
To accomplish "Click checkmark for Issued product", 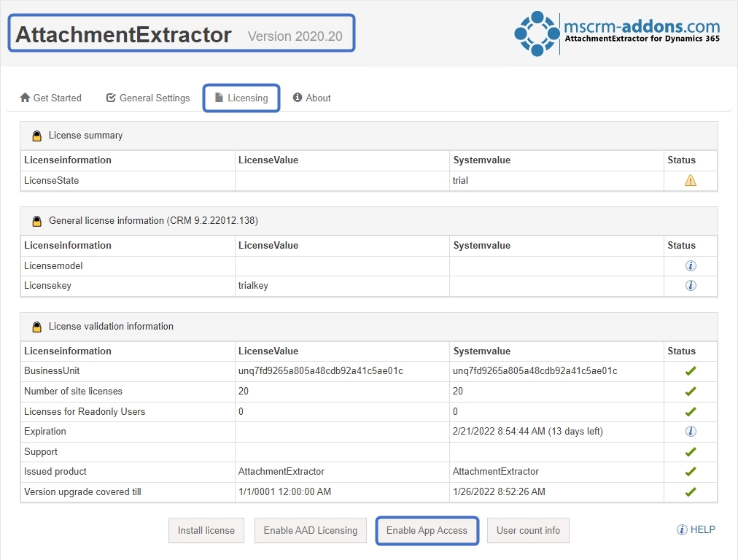I will (x=691, y=472).
